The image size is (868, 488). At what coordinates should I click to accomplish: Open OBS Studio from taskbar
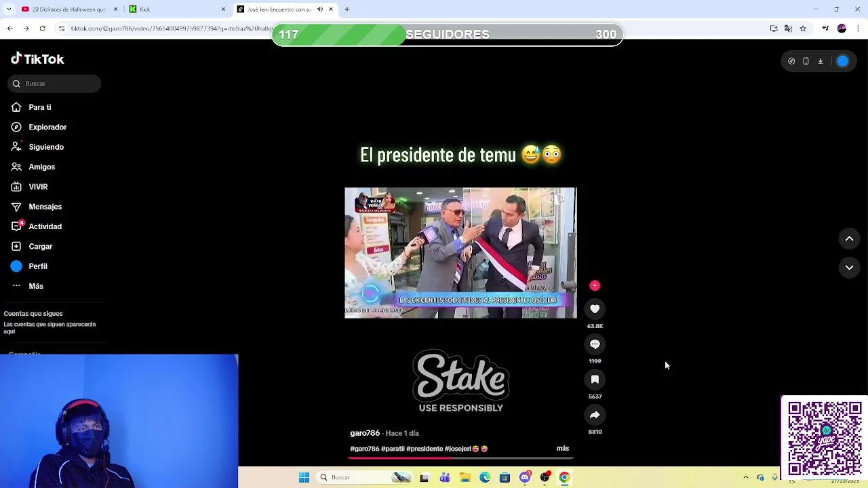545,477
